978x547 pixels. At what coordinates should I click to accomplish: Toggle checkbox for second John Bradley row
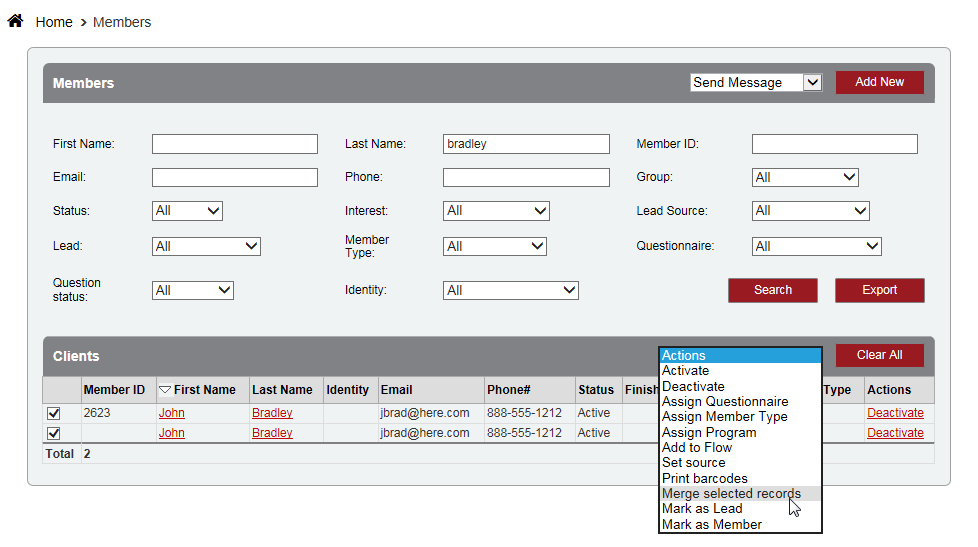(54, 433)
